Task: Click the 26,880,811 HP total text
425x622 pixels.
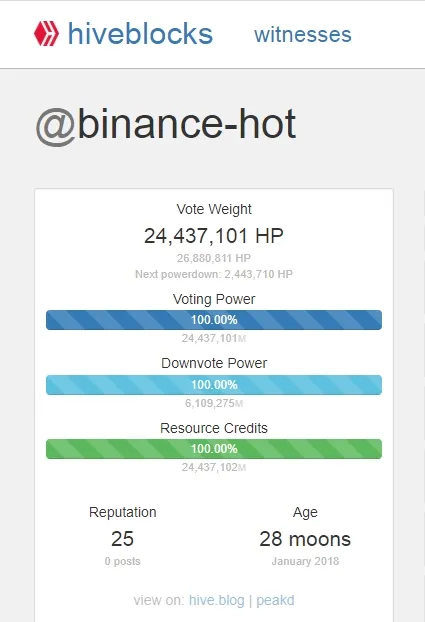Action: [214, 258]
